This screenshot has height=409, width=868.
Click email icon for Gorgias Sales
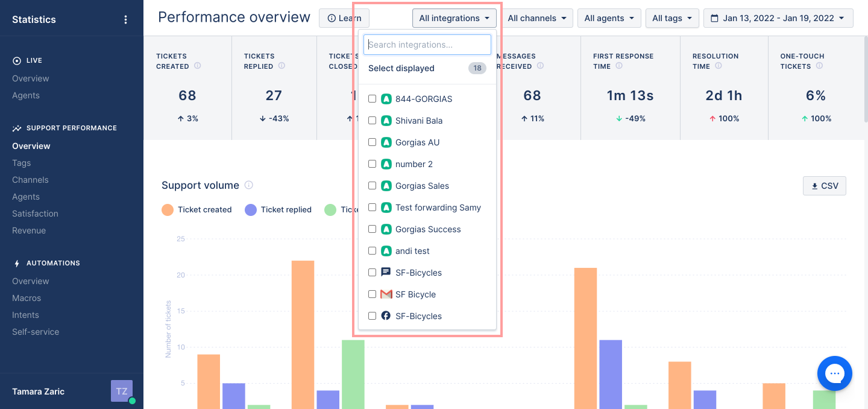tap(386, 186)
